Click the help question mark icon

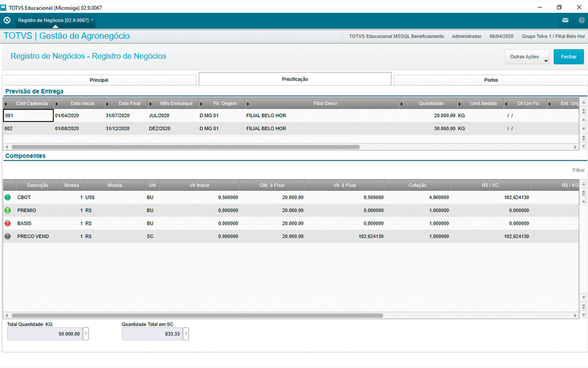pos(581,20)
